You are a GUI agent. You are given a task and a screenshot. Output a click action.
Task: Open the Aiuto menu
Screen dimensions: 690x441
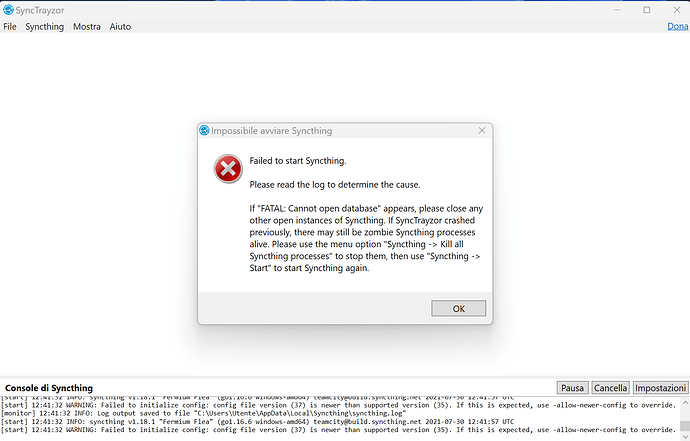[120, 27]
